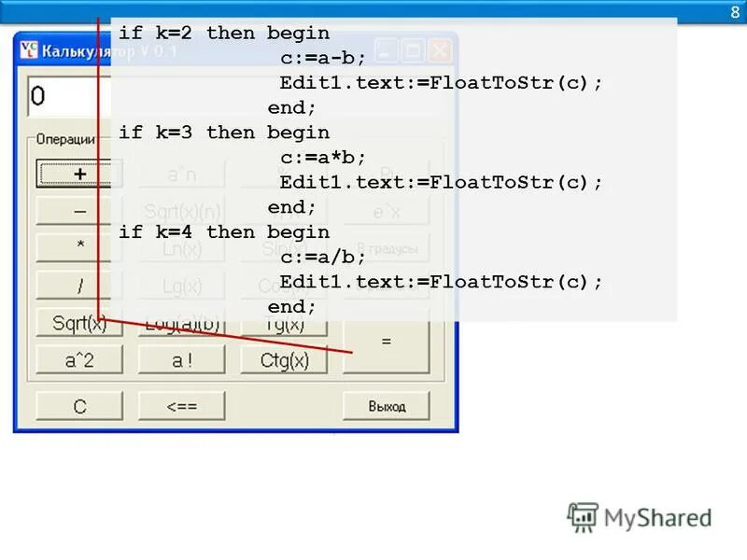Click the <== backspace button

181,406
